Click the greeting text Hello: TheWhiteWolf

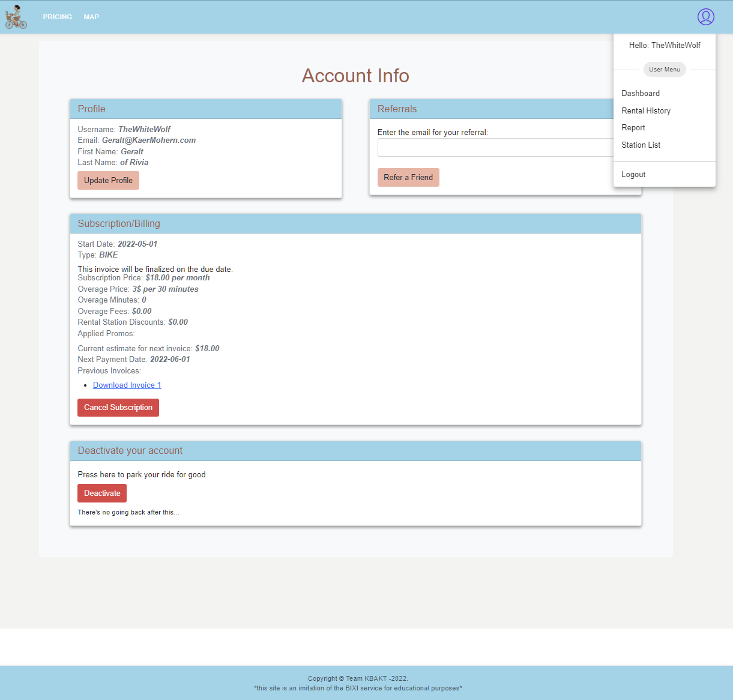pyautogui.click(x=665, y=44)
